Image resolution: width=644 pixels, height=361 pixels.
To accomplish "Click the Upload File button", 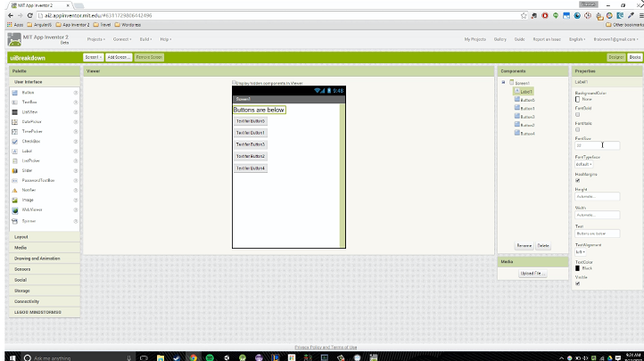I will [x=532, y=273].
